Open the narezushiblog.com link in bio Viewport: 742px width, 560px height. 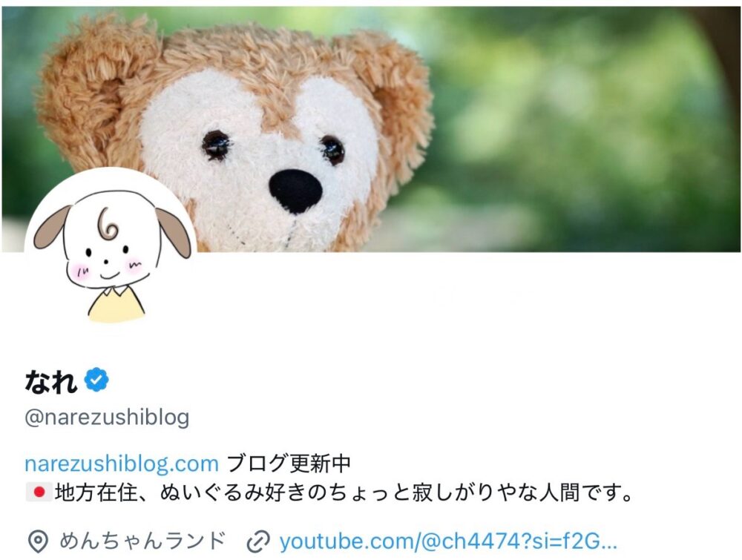(x=122, y=464)
